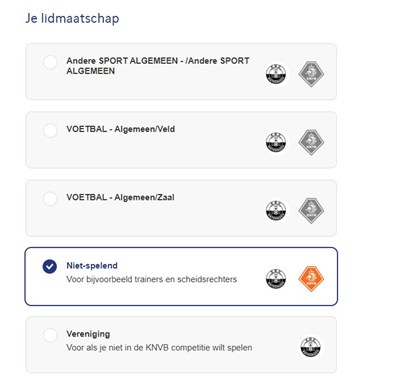Viewport: 400px width, 388px height.
Task: Click the Vereniging title text
Action: (88, 334)
